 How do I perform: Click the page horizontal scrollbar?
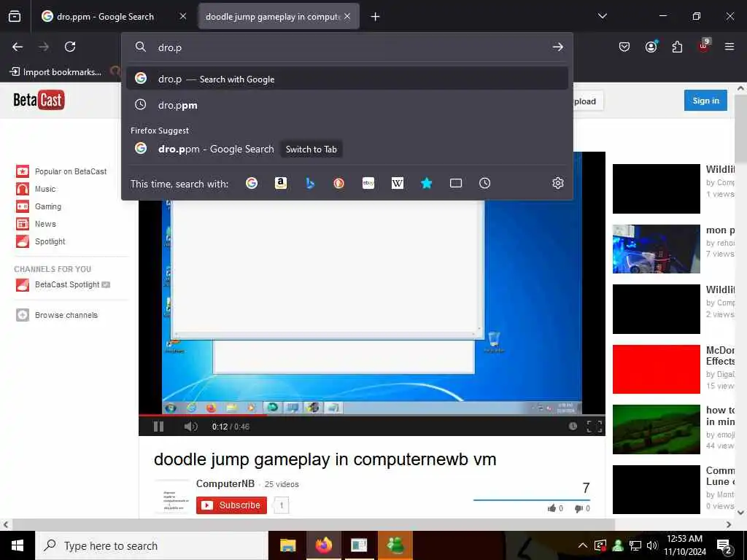[314, 524]
